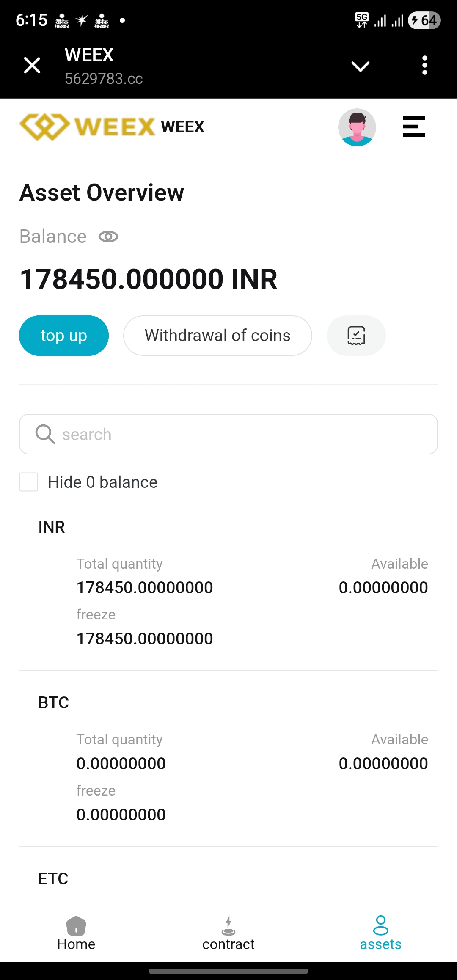Tap the WEEX gold logo

(x=87, y=127)
